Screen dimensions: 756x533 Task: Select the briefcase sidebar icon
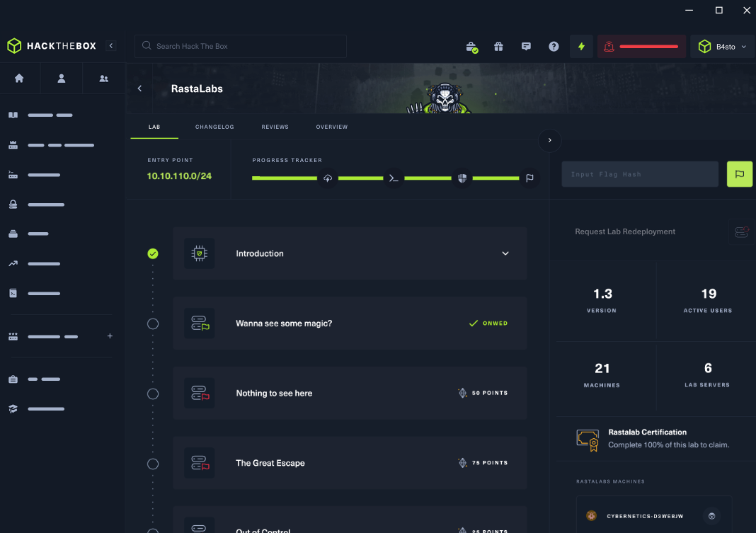pos(13,379)
